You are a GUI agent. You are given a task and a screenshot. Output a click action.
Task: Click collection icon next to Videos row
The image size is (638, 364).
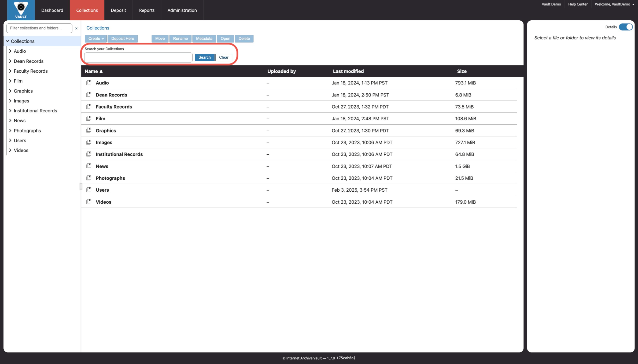[89, 202]
